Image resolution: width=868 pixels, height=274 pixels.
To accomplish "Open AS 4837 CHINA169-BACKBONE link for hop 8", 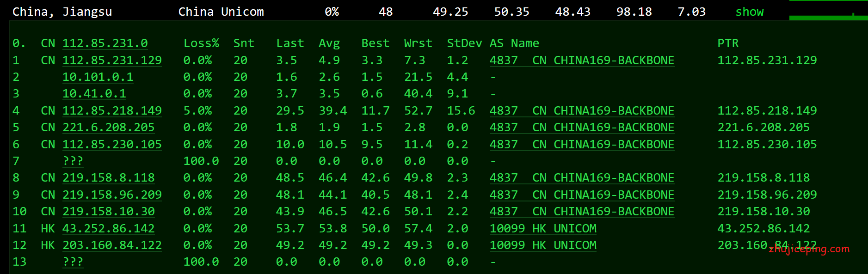I will 582,177.
